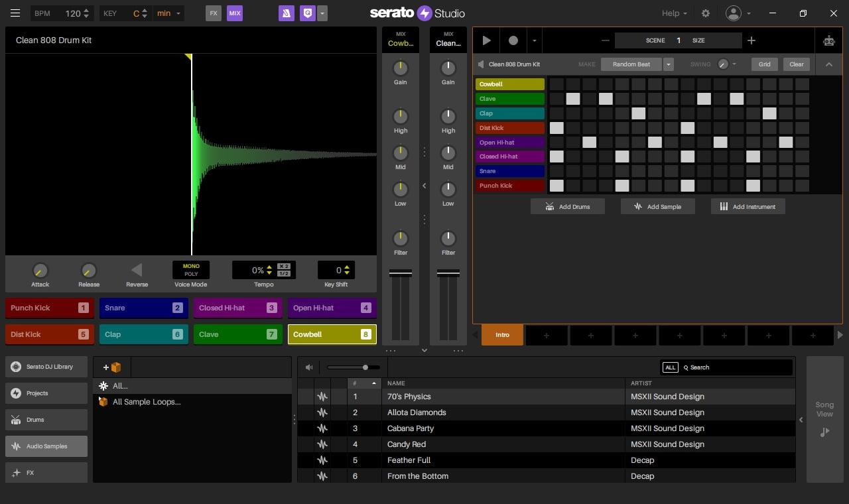Select the Clave track label in sequencer
Image resolution: width=849 pixels, height=504 pixels.
click(510, 99)
